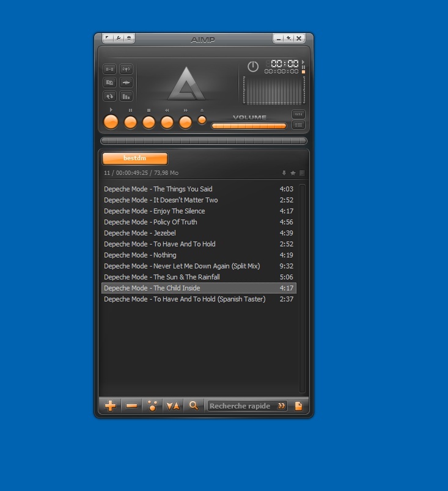Open the equalizer bars button

(x=126, y=97)
